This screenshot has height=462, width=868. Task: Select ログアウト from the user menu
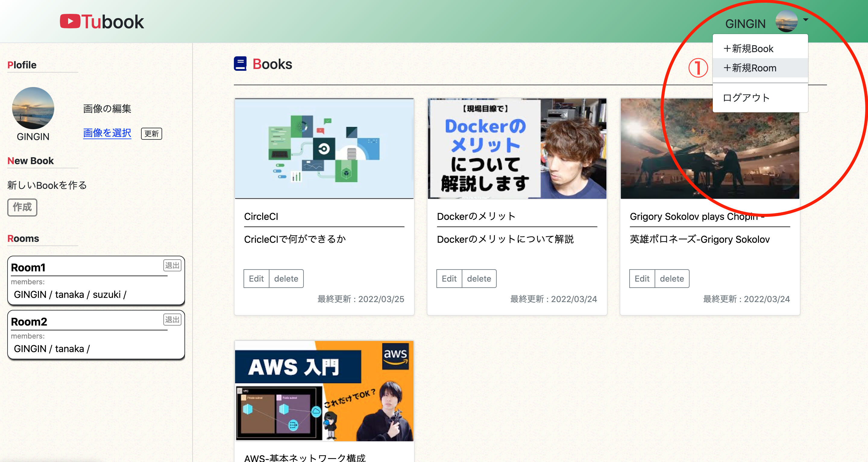760,98
